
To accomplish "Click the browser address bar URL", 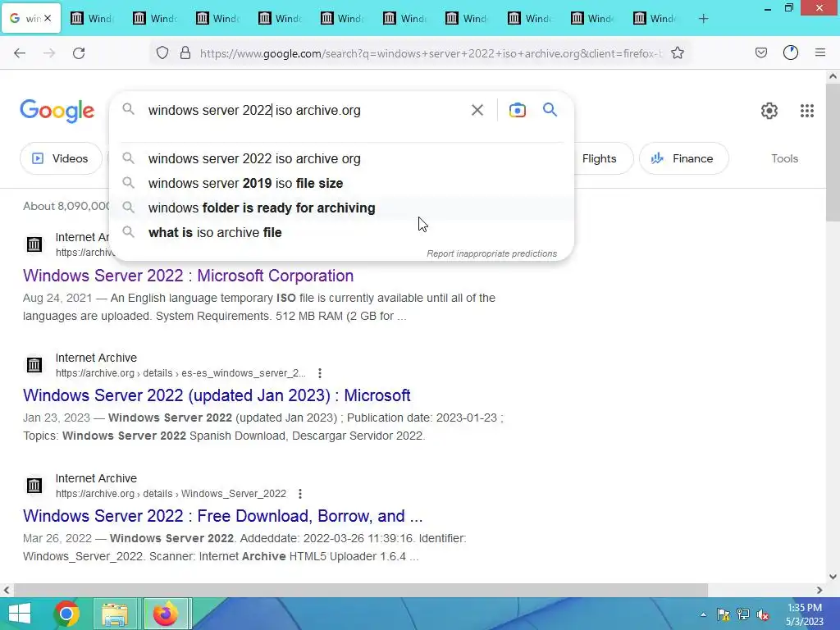I will (x=431, y=53).
